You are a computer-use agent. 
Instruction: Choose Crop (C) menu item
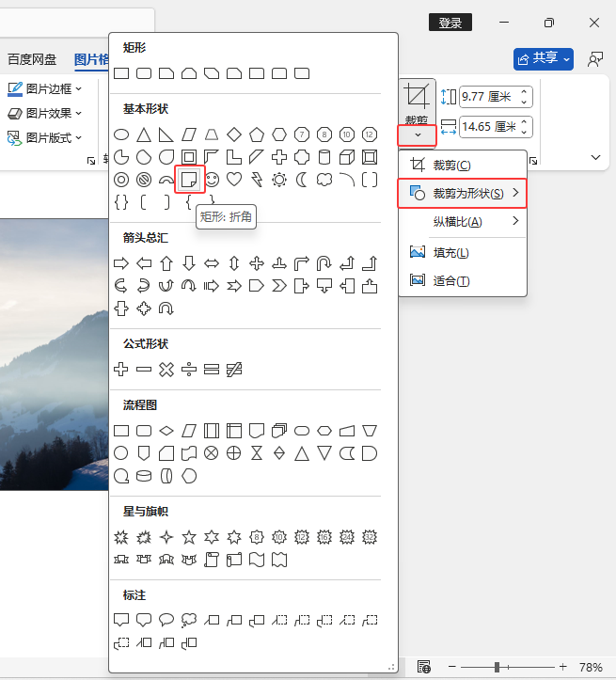[463, 166]
